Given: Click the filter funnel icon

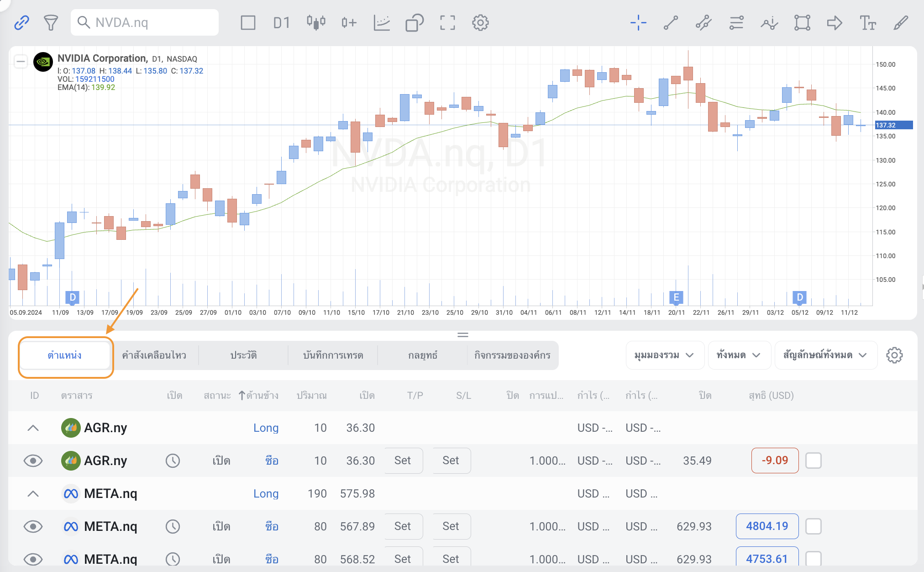Looking at the screenshot, I should point(51,22).
